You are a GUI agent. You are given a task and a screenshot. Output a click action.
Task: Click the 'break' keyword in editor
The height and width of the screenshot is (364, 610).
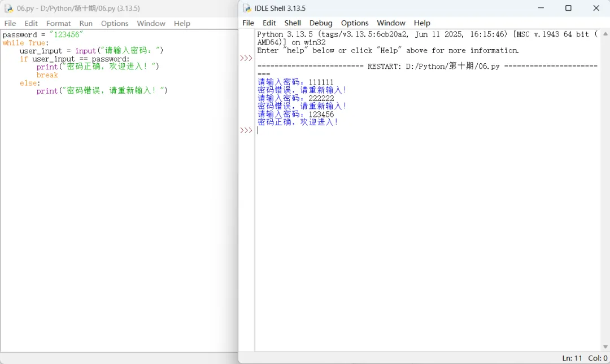point(47,74)
